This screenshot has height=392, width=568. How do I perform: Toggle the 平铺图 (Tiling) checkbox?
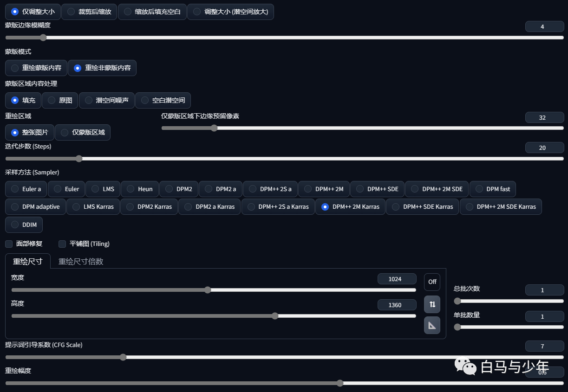click(x=62, y=244)
